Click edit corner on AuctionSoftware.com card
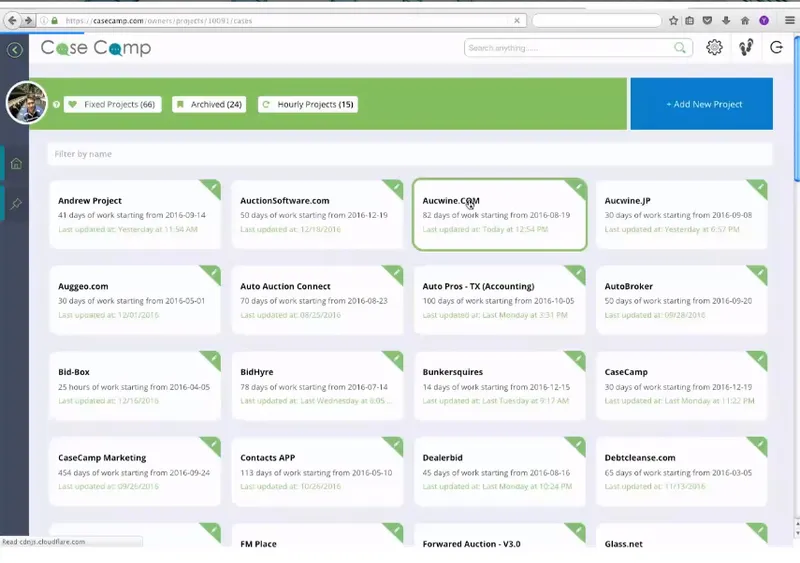Screen dimensions: 800x563 pyautogui.click(x=396, y=187)
